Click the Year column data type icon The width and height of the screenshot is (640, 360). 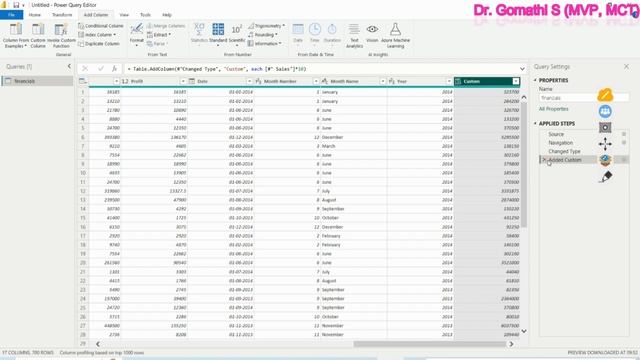tap(391, 81)
